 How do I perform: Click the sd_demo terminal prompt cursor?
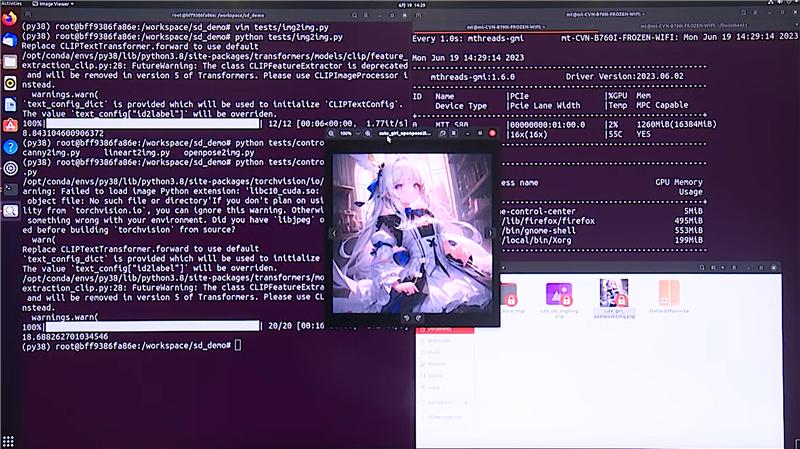tap(238, 345)
